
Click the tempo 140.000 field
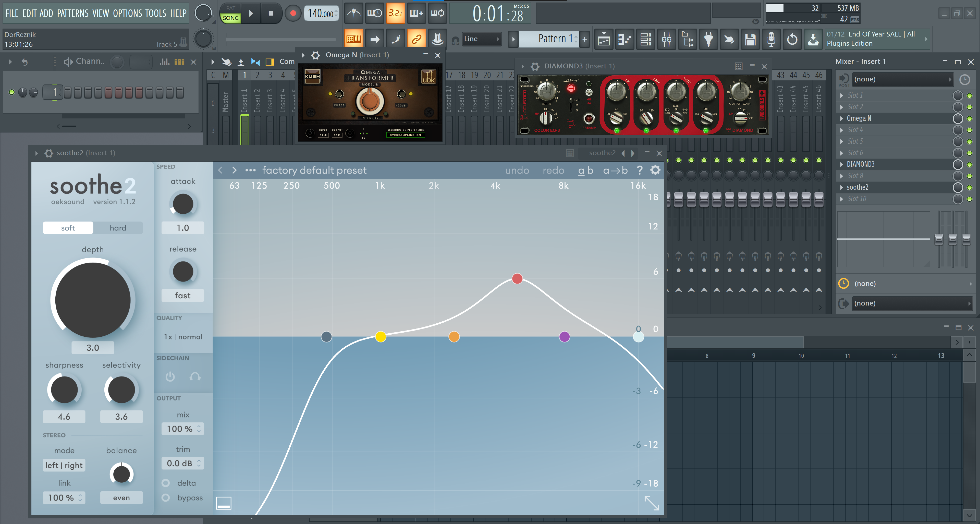click(x=321, y=13)
